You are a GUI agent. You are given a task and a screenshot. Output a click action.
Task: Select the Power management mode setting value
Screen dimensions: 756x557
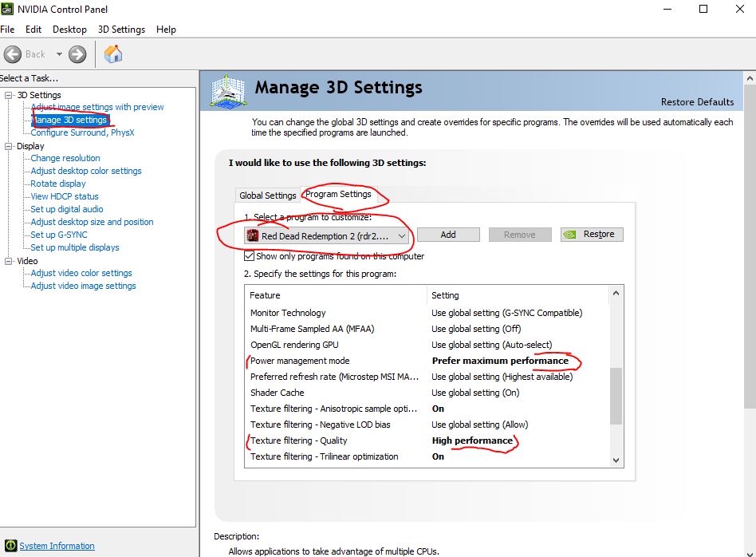pos(500,361)
